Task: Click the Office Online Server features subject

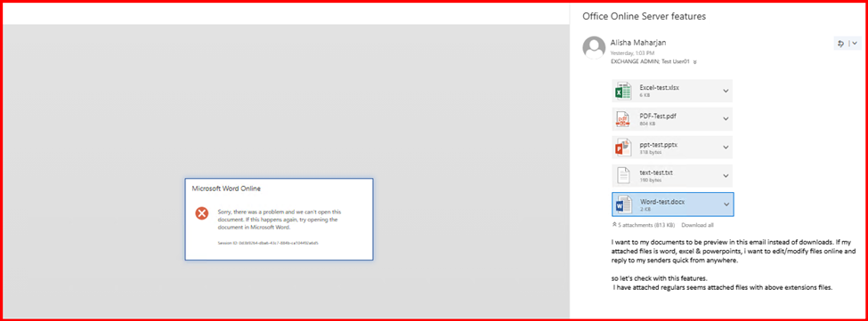Action: [644, 17]
